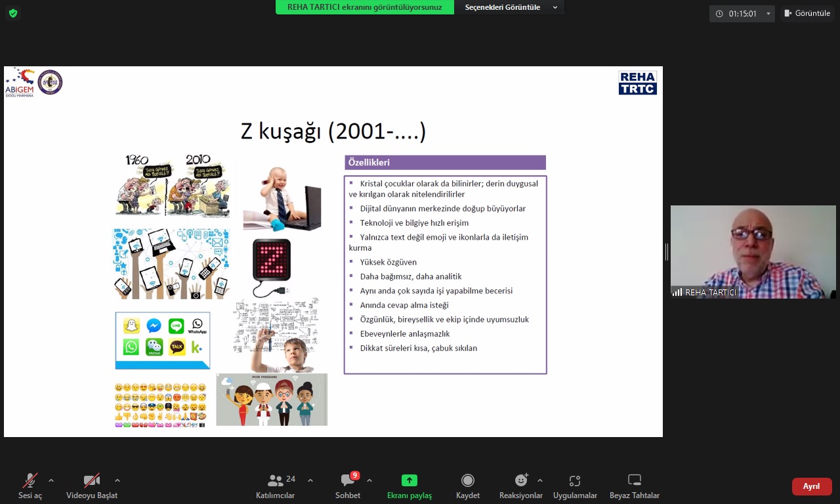Leave the meeting with Ayrıl

coord(812,486)
